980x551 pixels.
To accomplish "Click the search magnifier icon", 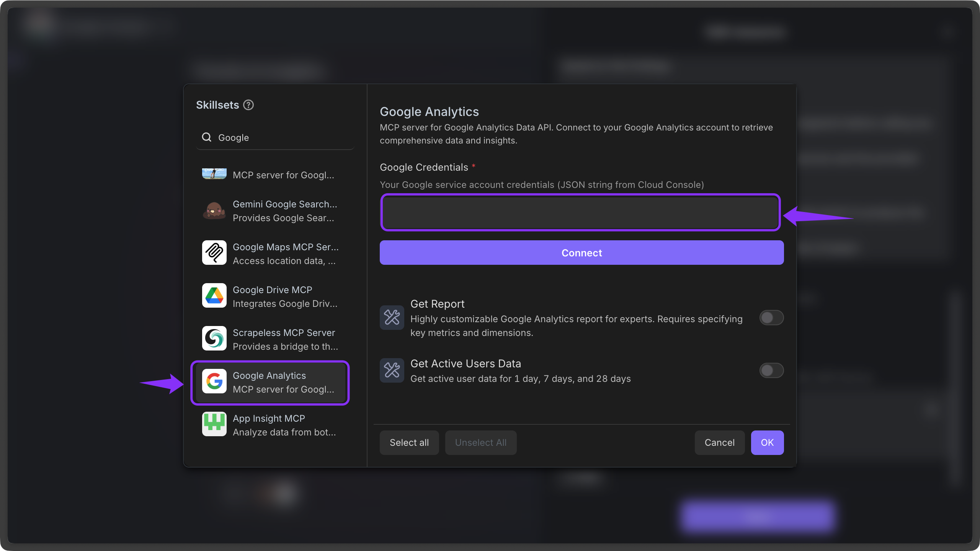I will [x=206, y=137].
